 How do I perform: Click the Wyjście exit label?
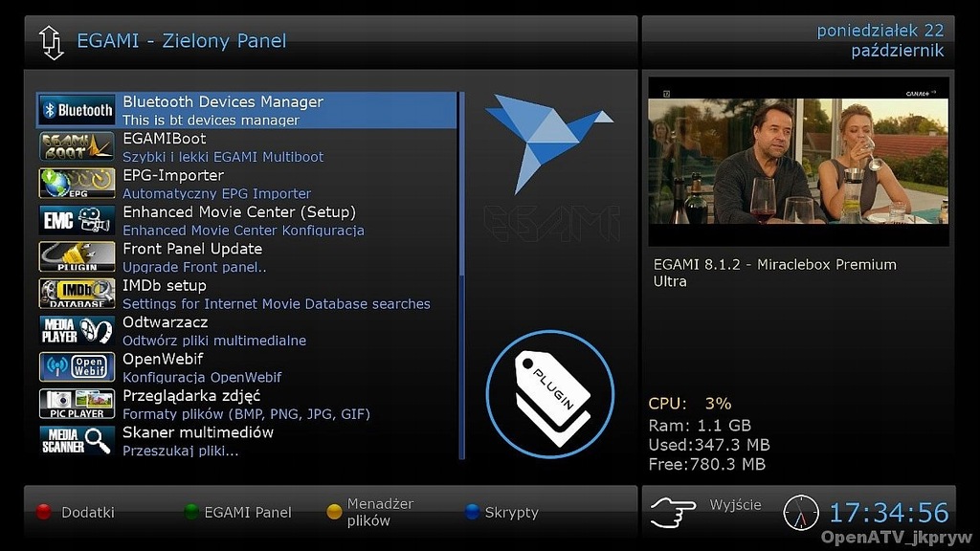[x=736, y=505]
